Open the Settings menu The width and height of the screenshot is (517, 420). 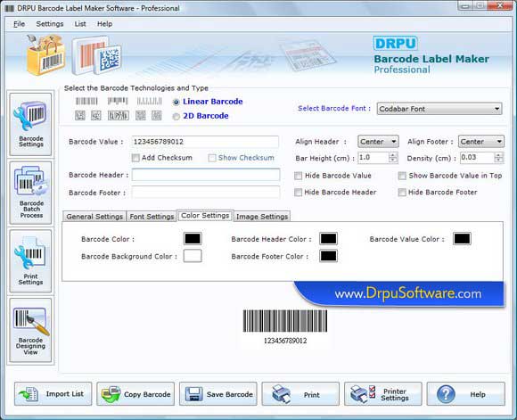[50, 24]
